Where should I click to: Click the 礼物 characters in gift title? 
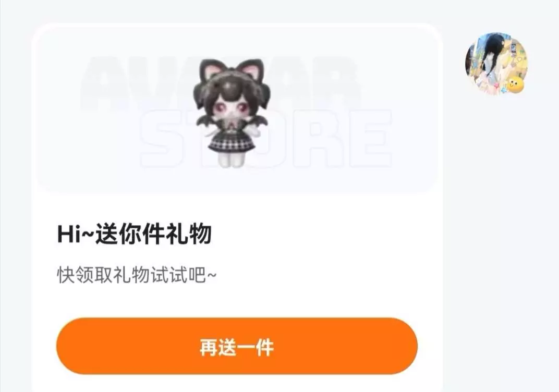pyautogui.click(x=189, y=234)
